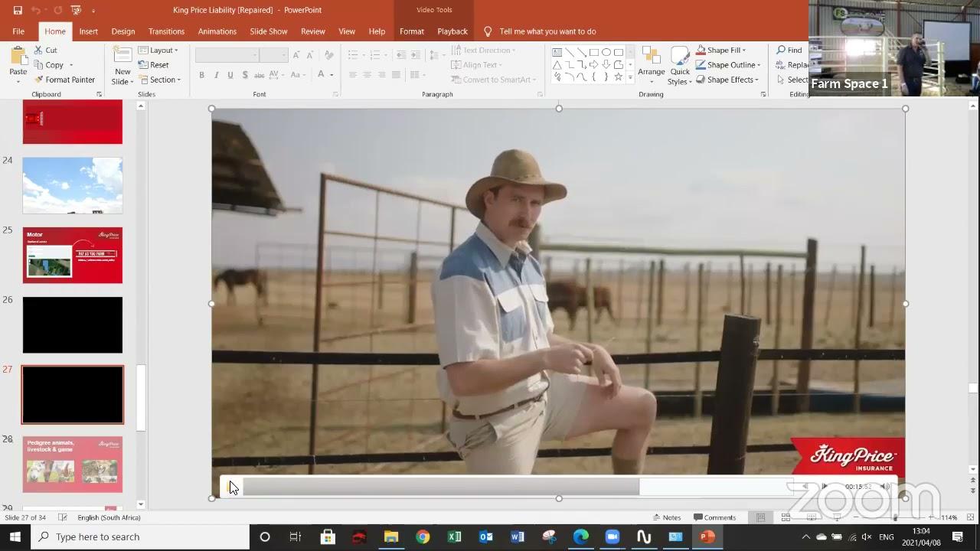This screenshot has height=551, width=980.
Task: Click Windows Start button
Action: [15, 536]
